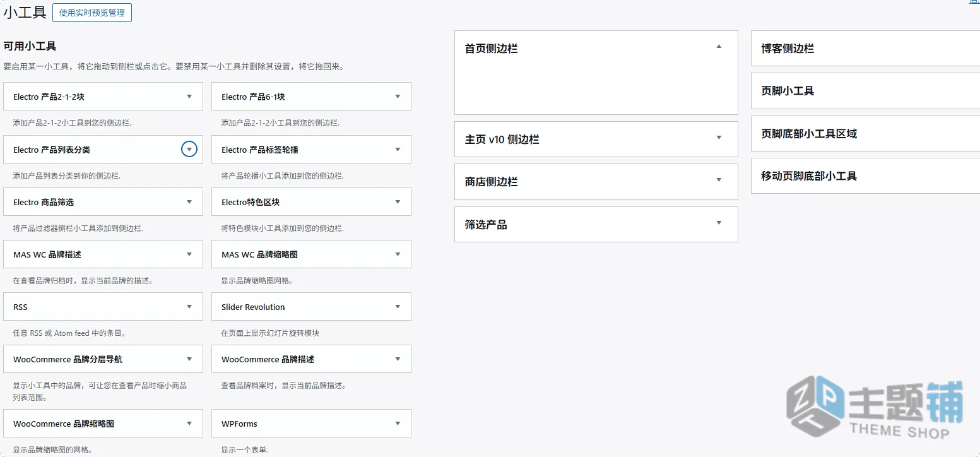Screen dimensions: 980x457
Task: Open the 移动页脚底部小工具 widget area
Action: (x=865, y=175)
